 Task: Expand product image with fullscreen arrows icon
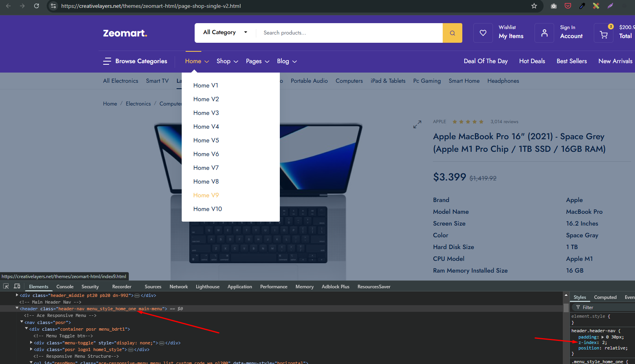coord(417,124)
